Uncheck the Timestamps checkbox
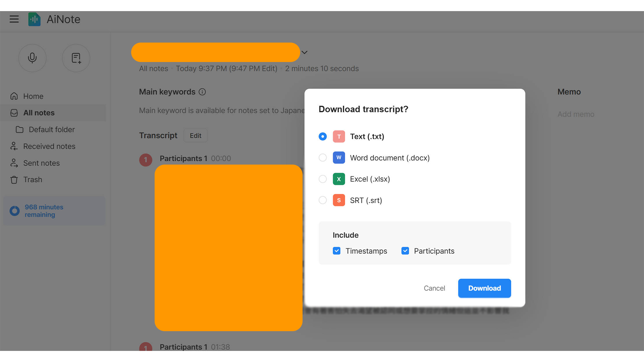 [x=337, y=251]
